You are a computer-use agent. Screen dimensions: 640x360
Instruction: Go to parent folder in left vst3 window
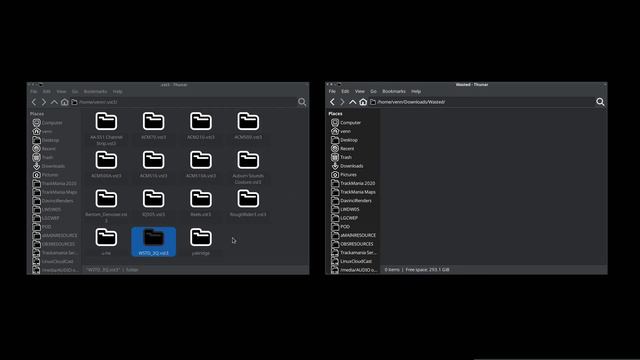click(x=54, y=102)
